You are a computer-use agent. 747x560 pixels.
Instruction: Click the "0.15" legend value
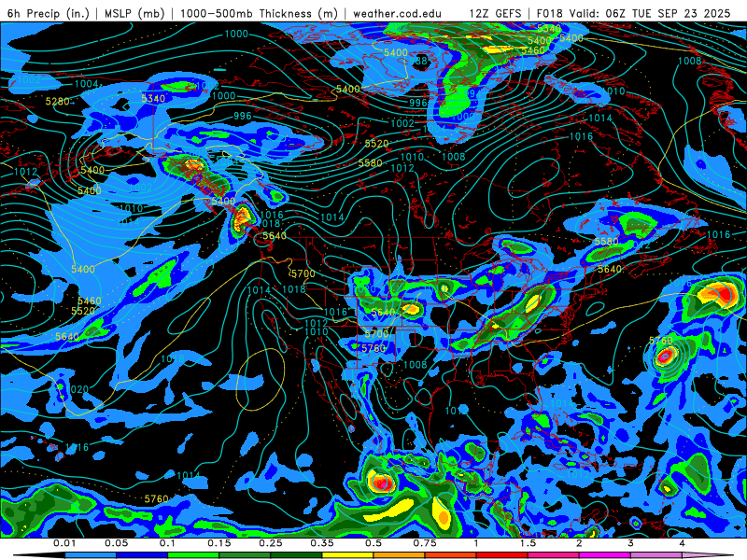pos(219,543)
